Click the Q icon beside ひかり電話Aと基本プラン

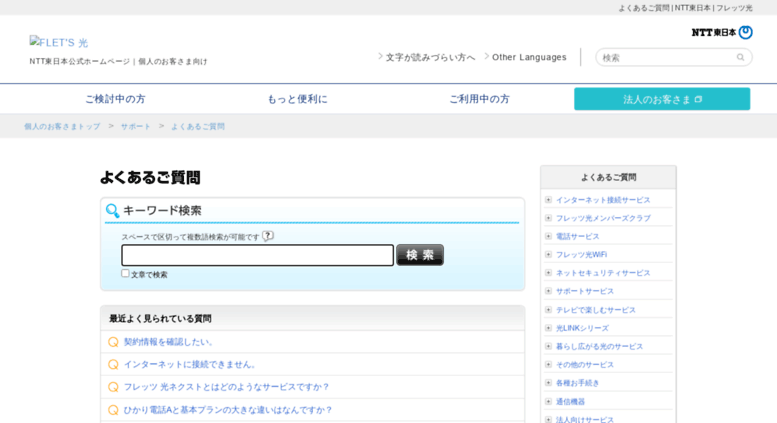(113, 410)
